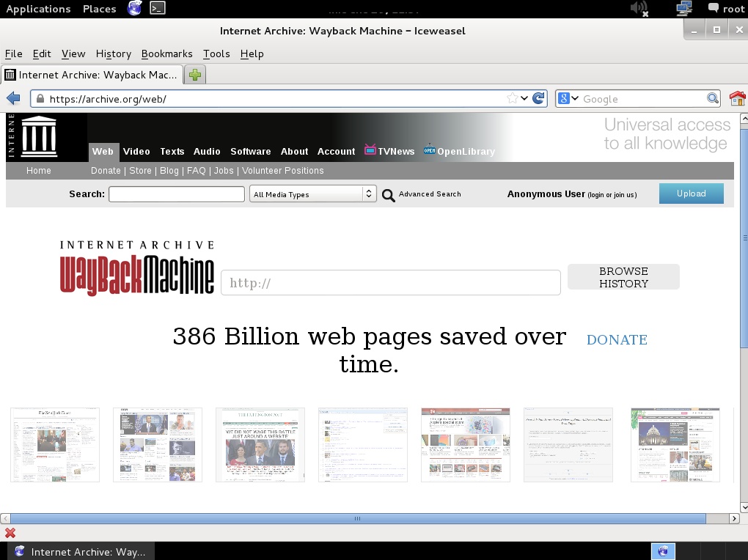
Task: Click the Wayback Machine http:// URL field
Action: click(390, 283)
